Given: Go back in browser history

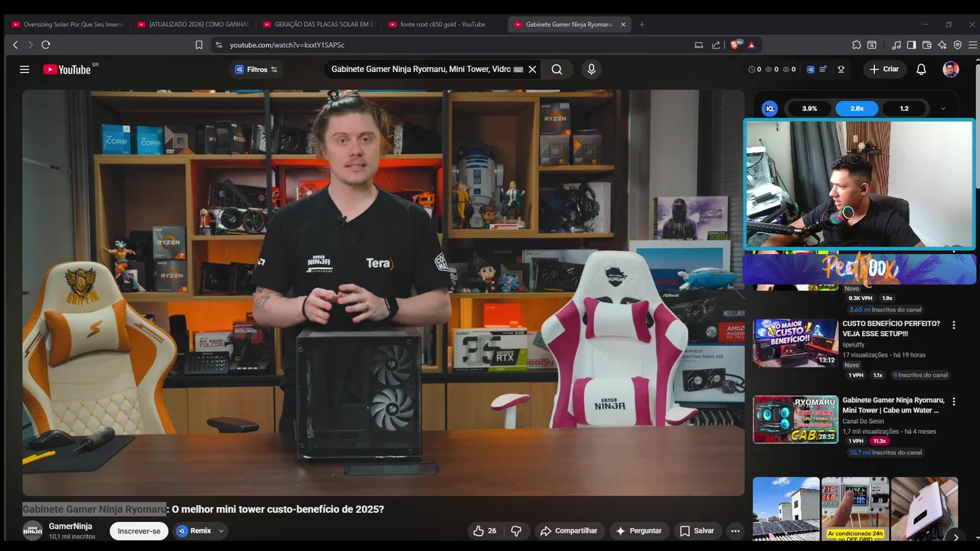Looking at the screenshot, I should point(15,45).
